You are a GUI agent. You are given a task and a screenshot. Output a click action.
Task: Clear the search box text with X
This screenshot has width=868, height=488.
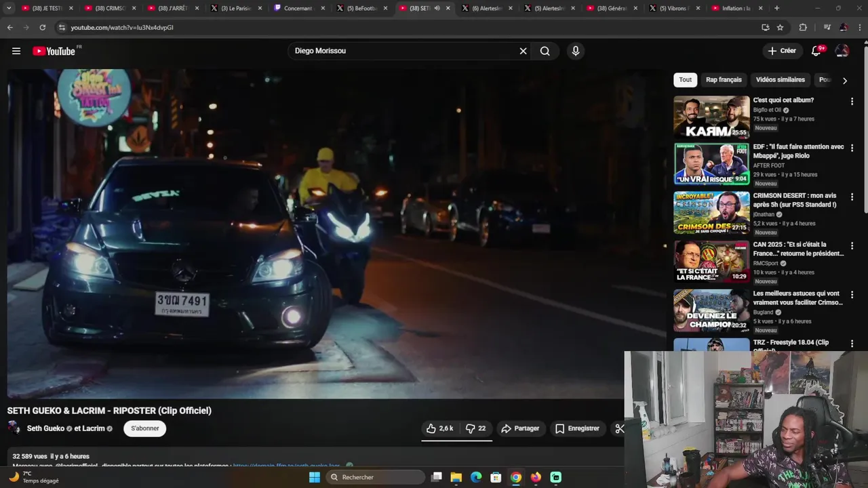point(523,51)
